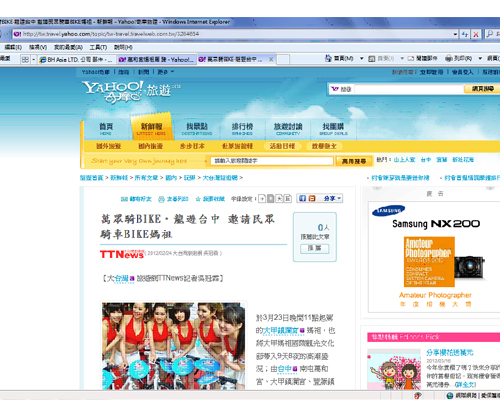
Task: Click the small purple icon after 大台灣 link
Action: [132, 278]
